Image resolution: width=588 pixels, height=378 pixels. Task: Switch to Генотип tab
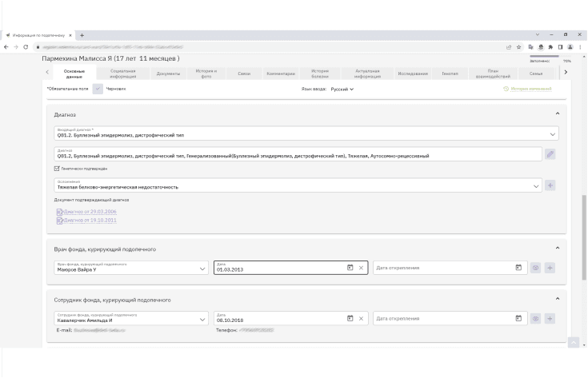click(x=450, y=74)
